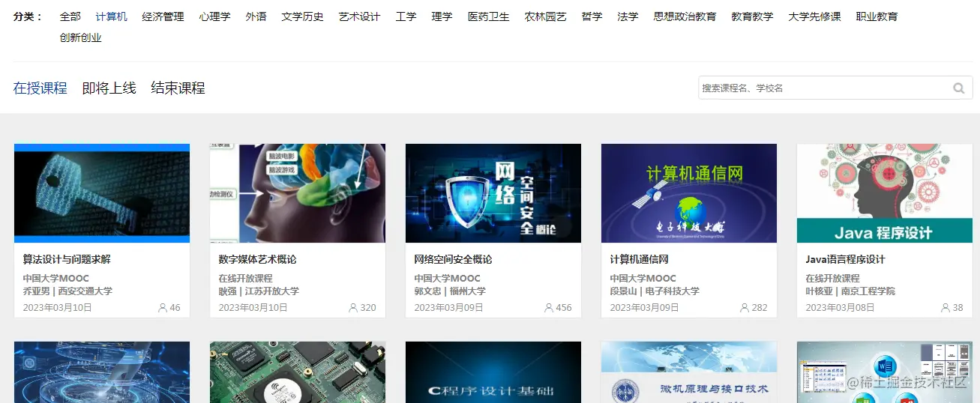Click instructor line 段景山 | 电子科技大学
This screenshot has width=980, height=403.
tap(655, 291)
